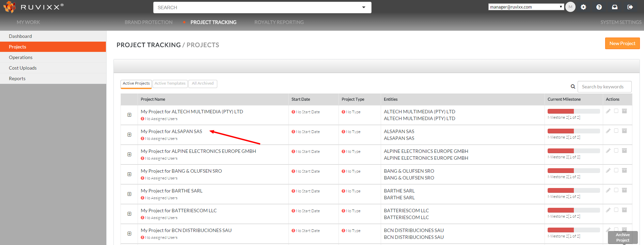Screen dimensions: 644x245
Task: Open the Operations sidebar menu item
Action: click(x=21, y=57)
